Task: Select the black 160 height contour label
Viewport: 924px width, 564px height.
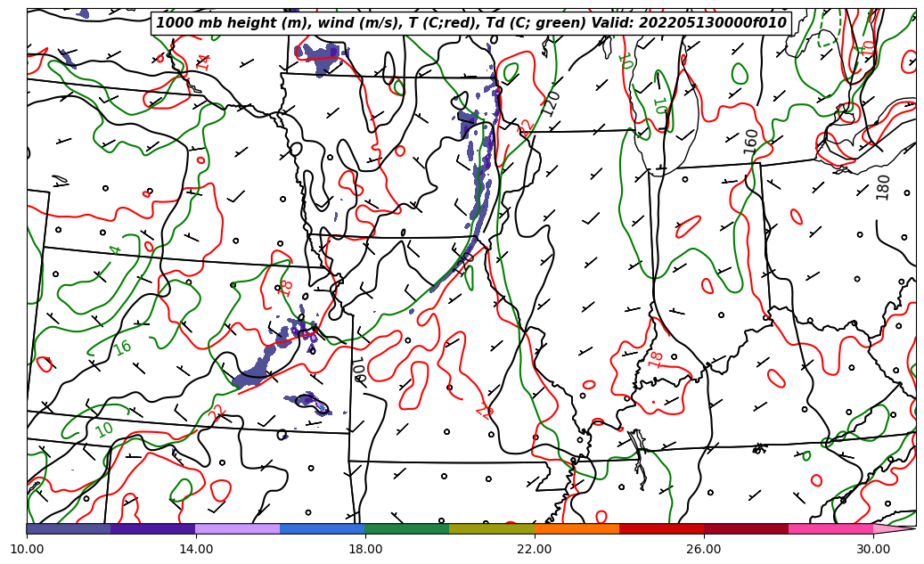Action: coord(751,141)
